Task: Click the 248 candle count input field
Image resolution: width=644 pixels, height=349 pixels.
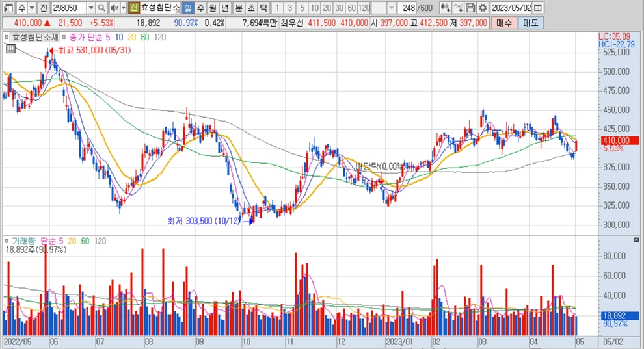Action: coord(409,8)
